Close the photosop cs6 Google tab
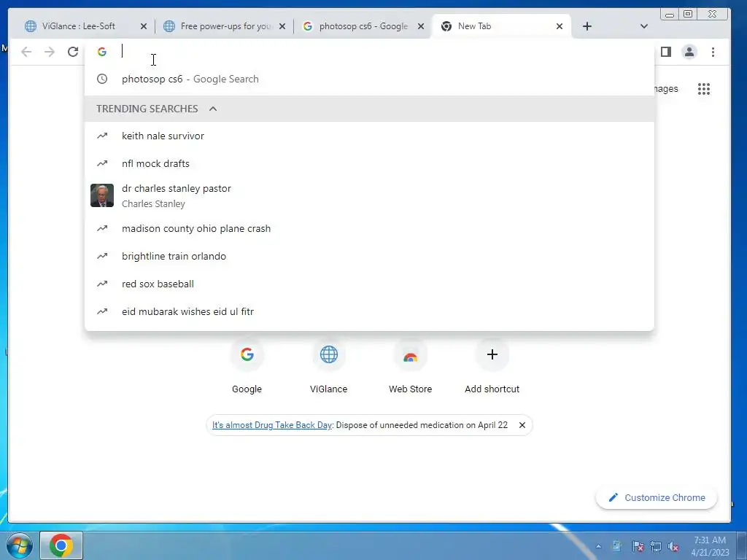The width and height of the screenshot is (747, 560). point(421,27)
